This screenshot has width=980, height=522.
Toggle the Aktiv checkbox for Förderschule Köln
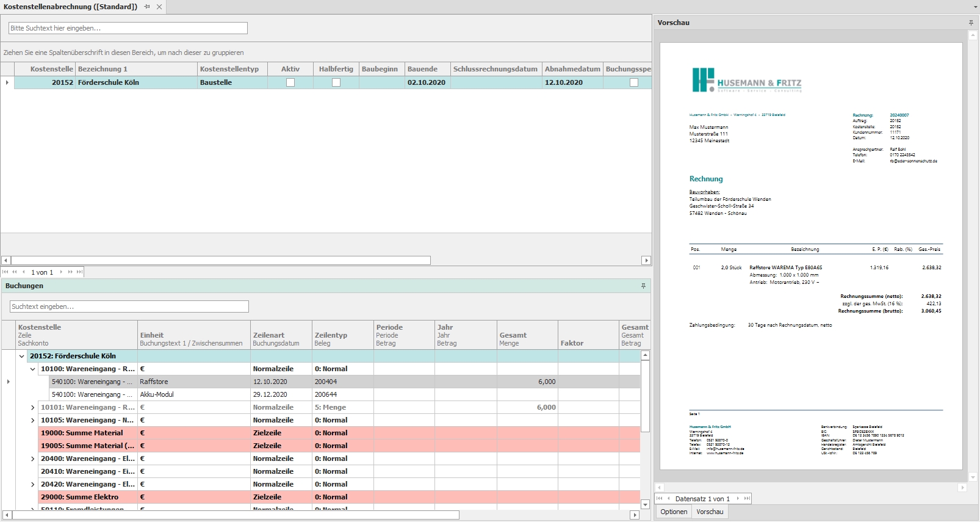pos(290,82)
